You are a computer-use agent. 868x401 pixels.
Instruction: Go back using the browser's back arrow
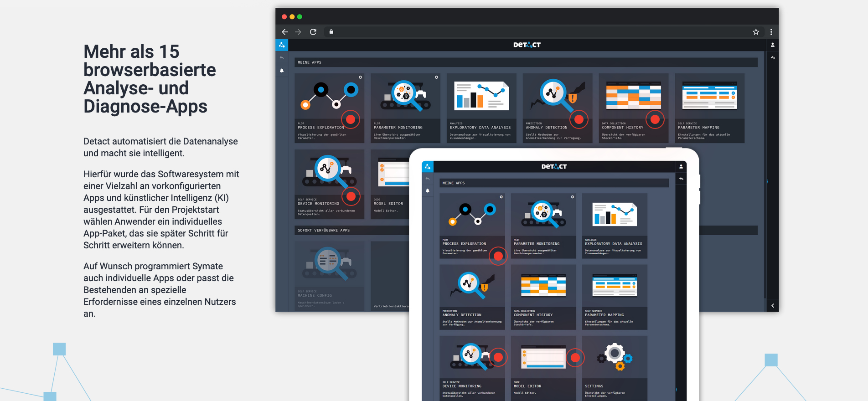285,32
